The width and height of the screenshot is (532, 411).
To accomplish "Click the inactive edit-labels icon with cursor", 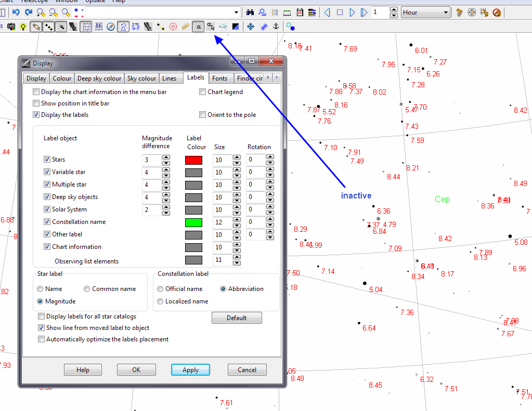I will click(211, 26).
